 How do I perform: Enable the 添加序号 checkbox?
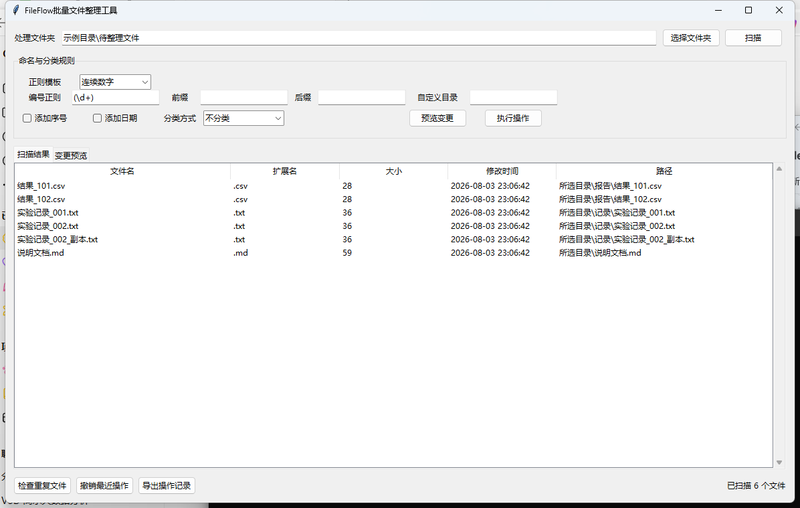(44, 118)
